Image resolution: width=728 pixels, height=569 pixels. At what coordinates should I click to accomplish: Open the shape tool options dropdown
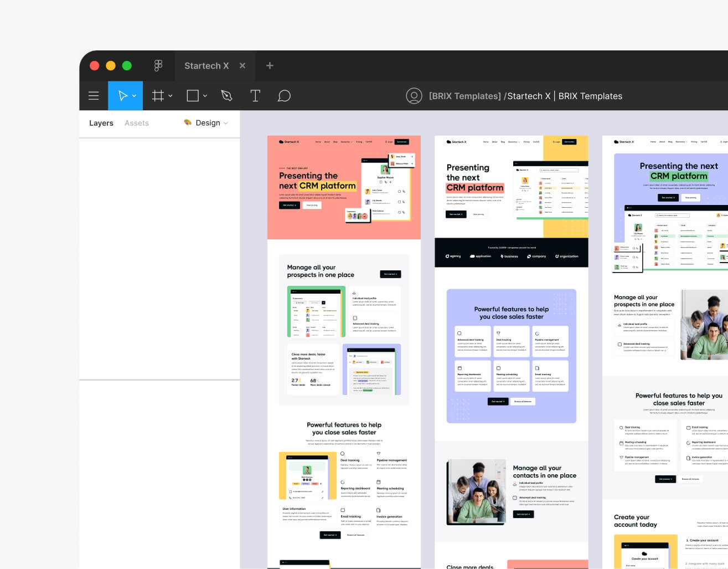tap(205, 95)
